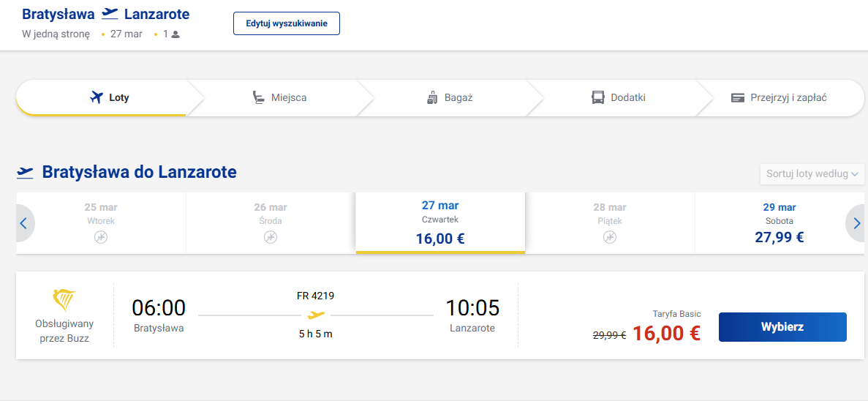
Task: Click the bus icon beside Dodatki
Action: 598,98
